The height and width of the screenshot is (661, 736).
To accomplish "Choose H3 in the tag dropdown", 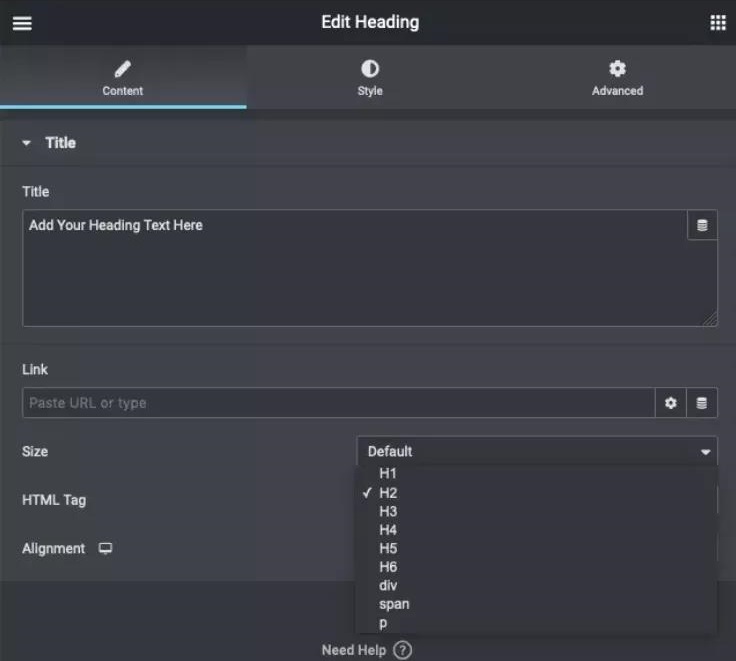I will [x=388, y=511].
